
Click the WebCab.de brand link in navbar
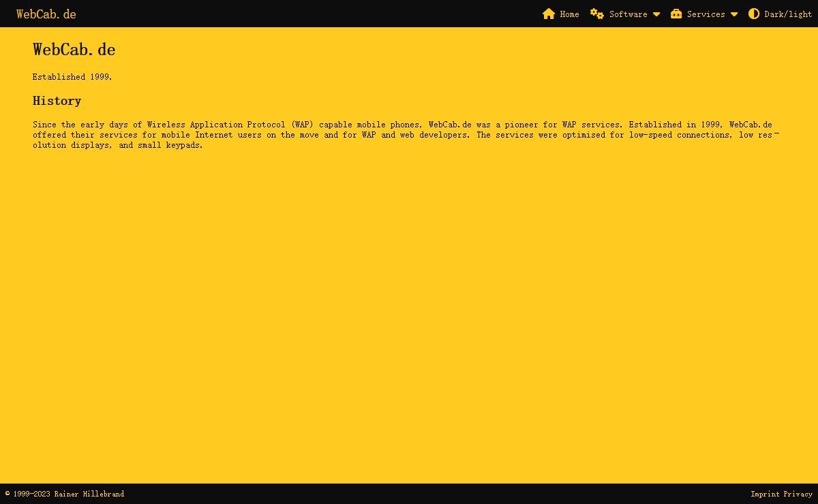click(46, 14)
